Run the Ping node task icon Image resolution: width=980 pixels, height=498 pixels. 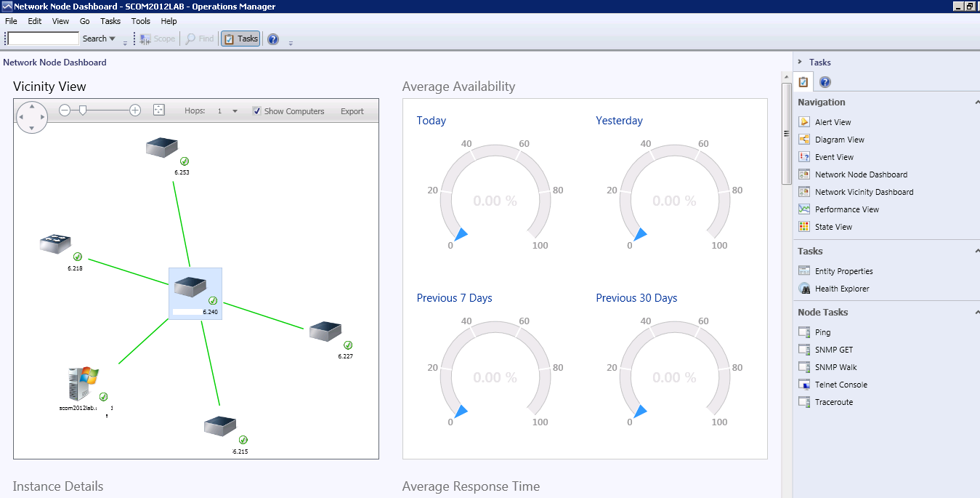click(x=803, y=332)
